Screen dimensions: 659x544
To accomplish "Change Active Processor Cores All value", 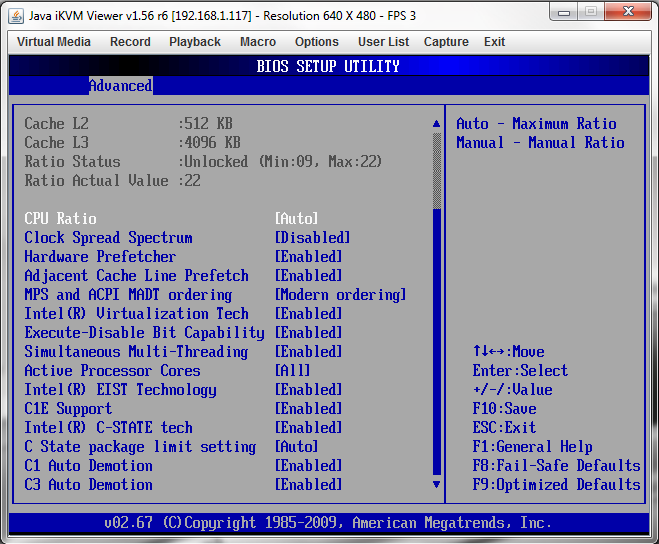I will (292, 371).
